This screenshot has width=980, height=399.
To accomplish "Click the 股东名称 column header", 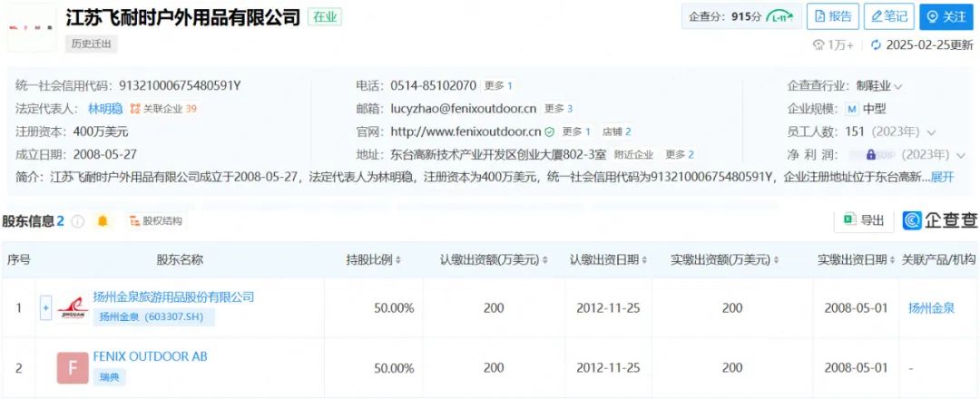I will click(x=180, y=259).
